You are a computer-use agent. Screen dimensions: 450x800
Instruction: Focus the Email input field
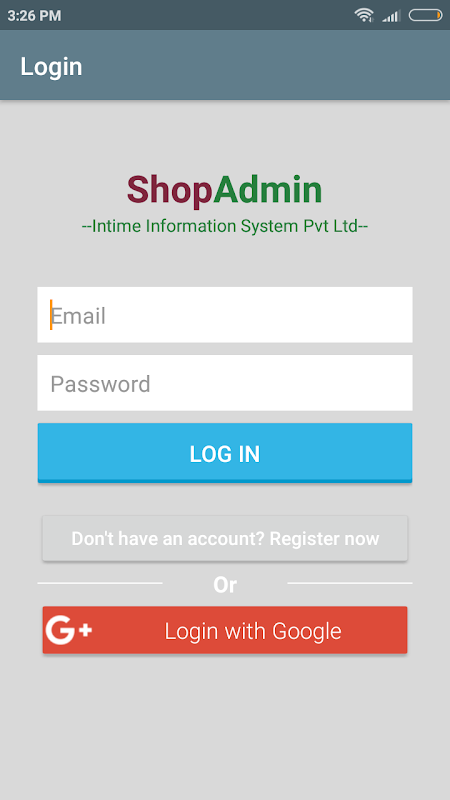coord(225,315)
